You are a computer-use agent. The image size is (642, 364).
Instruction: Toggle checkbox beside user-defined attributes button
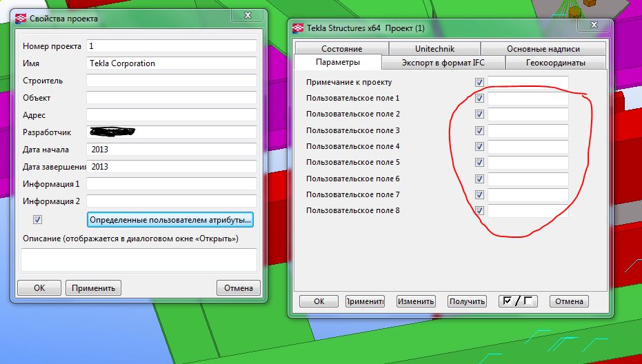tap(37, 220)
